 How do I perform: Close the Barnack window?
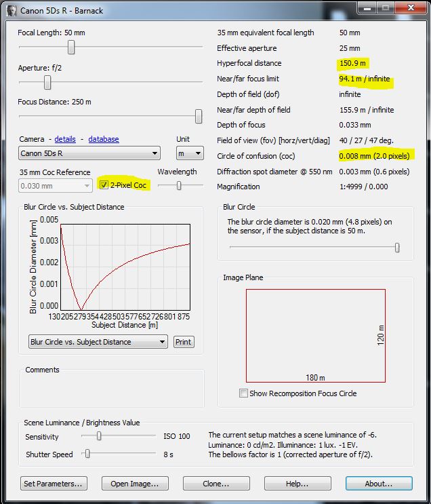pos(411,8)
